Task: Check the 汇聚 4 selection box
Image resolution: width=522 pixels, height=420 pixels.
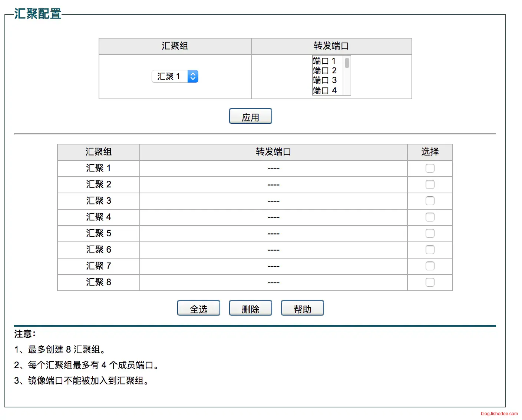Action: (x=430, y=217)
